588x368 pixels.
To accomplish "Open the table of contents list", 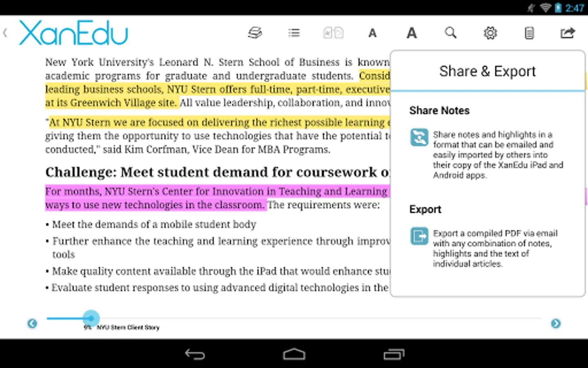I will 294,33.
